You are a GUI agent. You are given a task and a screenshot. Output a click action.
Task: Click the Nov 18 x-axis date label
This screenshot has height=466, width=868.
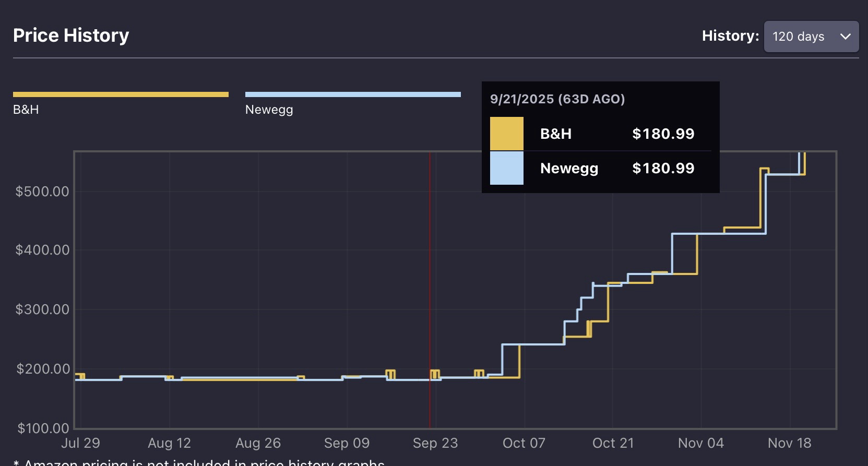(x=789, y=443)
